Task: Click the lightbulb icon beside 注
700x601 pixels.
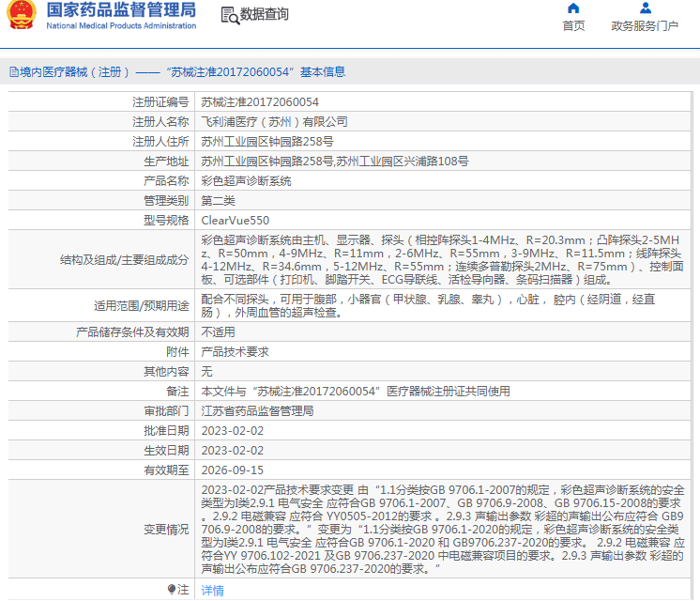Action: click(172, 590)
